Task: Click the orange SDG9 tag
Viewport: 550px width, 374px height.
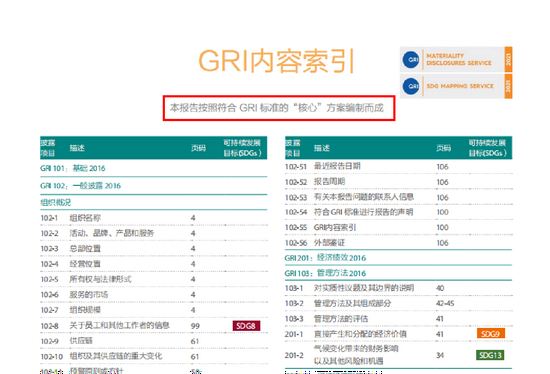Action: [491, 333]
